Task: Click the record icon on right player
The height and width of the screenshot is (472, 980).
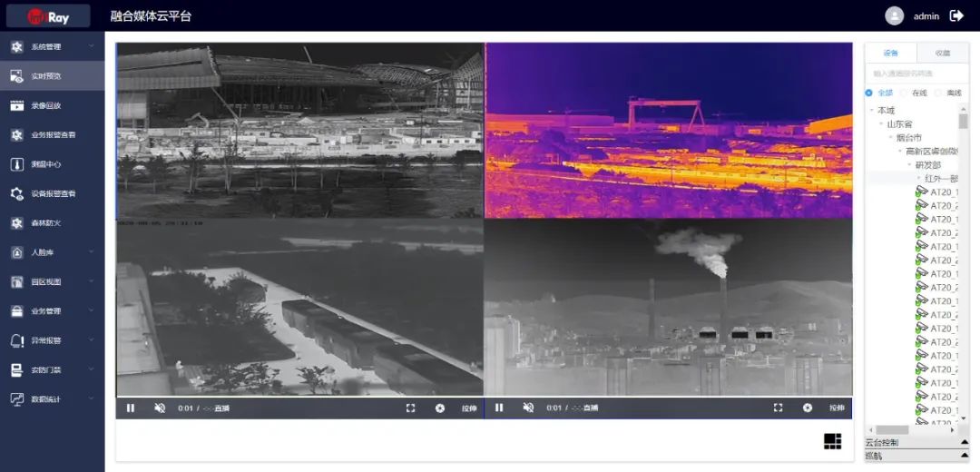Action: (x=807, y=408)
